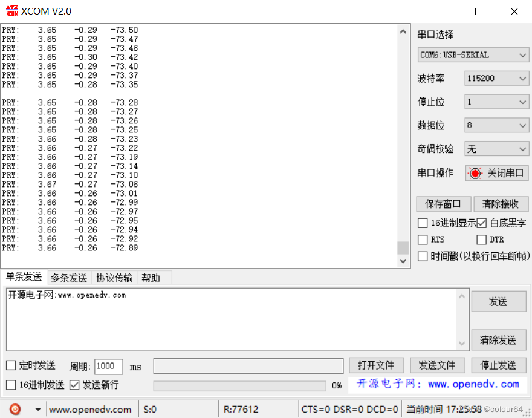Enable the 时间戳 timestamp checkbox
This screenshot has width=532, height=418.
423,256
